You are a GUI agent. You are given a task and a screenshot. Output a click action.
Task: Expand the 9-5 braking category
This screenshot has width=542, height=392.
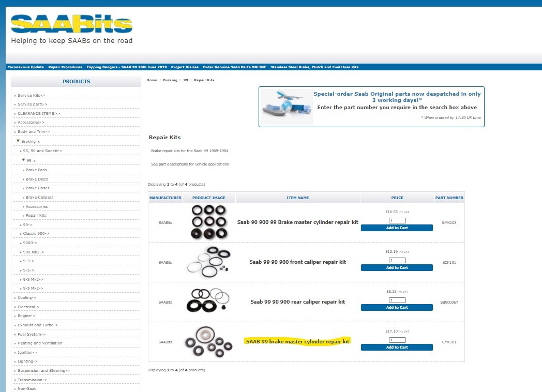click(28, 270)
